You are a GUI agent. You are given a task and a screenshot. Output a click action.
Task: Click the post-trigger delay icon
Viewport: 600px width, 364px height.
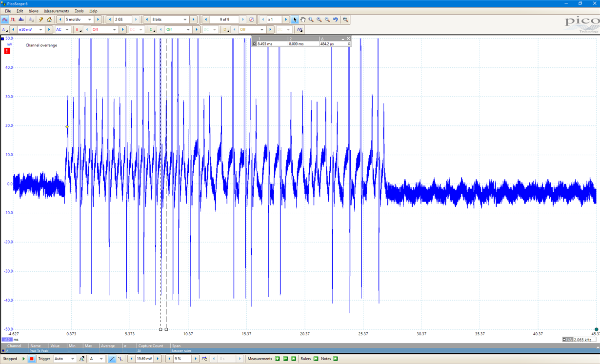pos(204,359)
